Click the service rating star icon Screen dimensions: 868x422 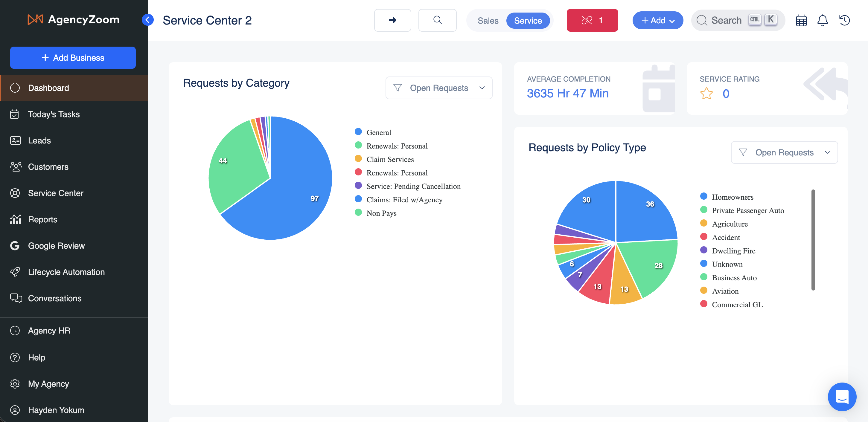(706, 94)
